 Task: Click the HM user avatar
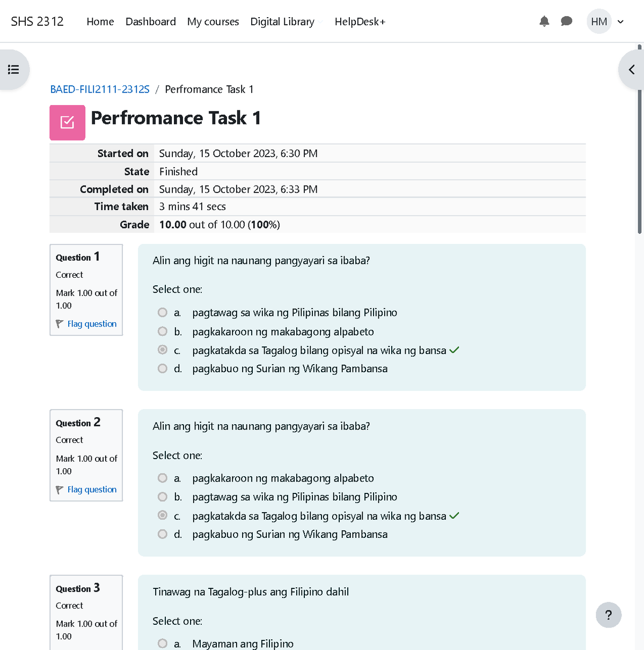(x=598, y=21)
